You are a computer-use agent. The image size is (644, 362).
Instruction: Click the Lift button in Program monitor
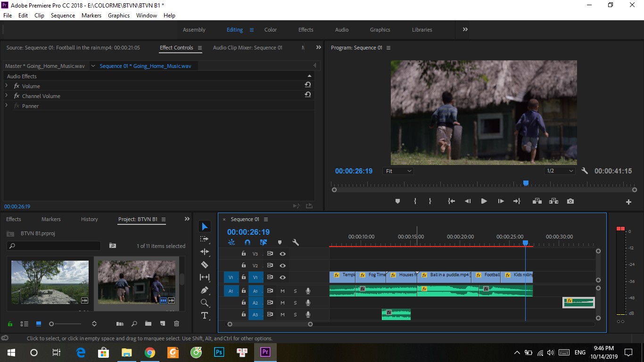[537, 201]
